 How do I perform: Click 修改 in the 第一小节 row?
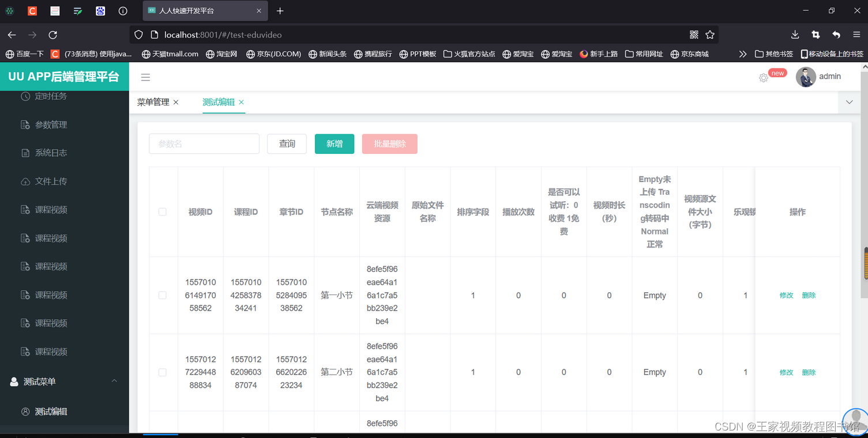[787, 295]
